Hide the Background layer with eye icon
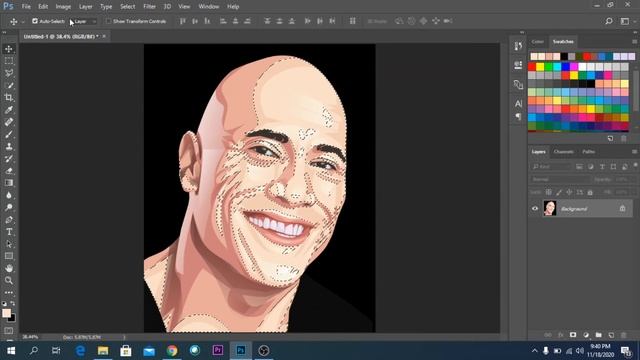640x360 pixels. pyautogui.click(x=535, y=209)
